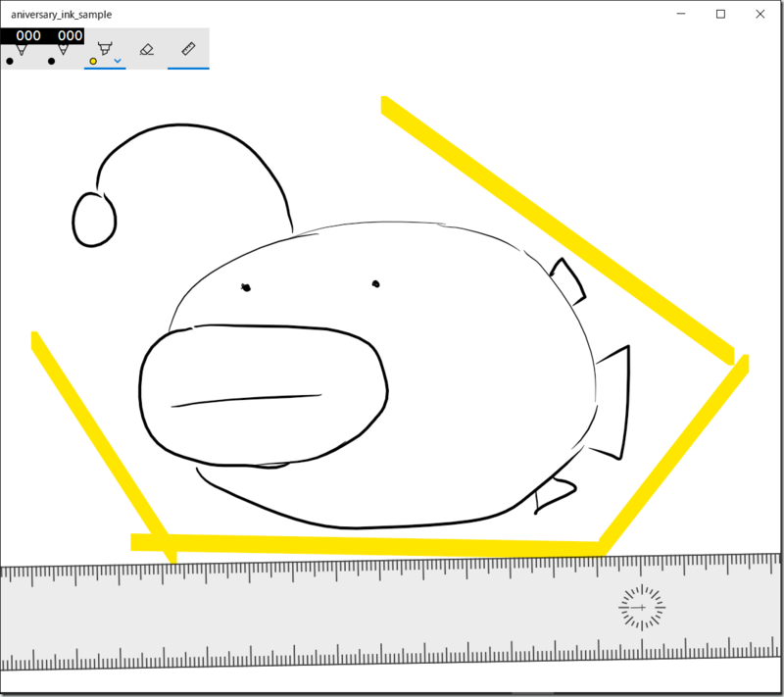
Task: Open the highlighter options chevron
Action: click(118, 61)
